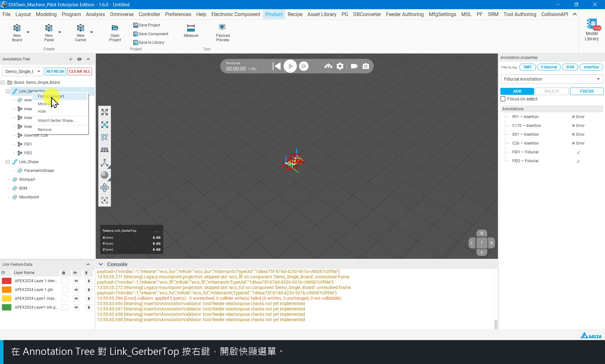Open the Recipe ribbon tab
This screenshot has height=364, width=605.
(295, 14)
